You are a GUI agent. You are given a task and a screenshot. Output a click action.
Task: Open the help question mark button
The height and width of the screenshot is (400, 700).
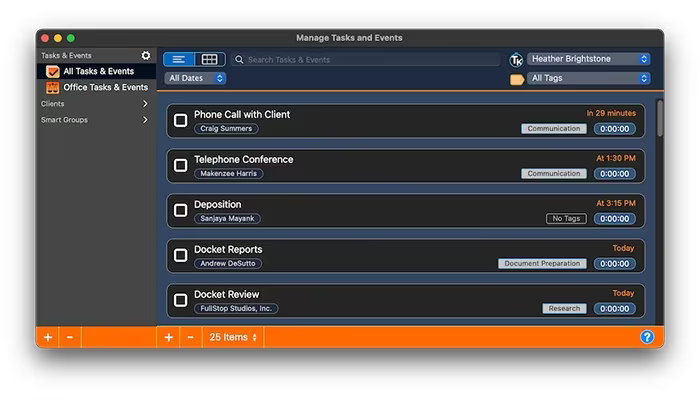tap(647, 337)
